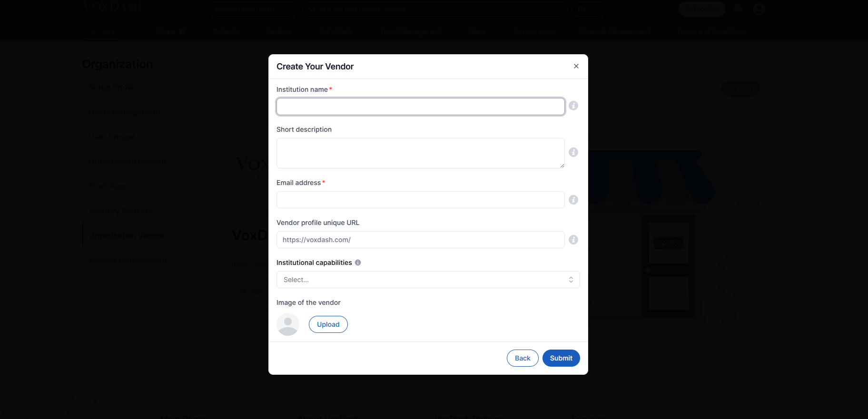Open the EN language dropdown
This screenshot has height=419, width=868.
589,9
